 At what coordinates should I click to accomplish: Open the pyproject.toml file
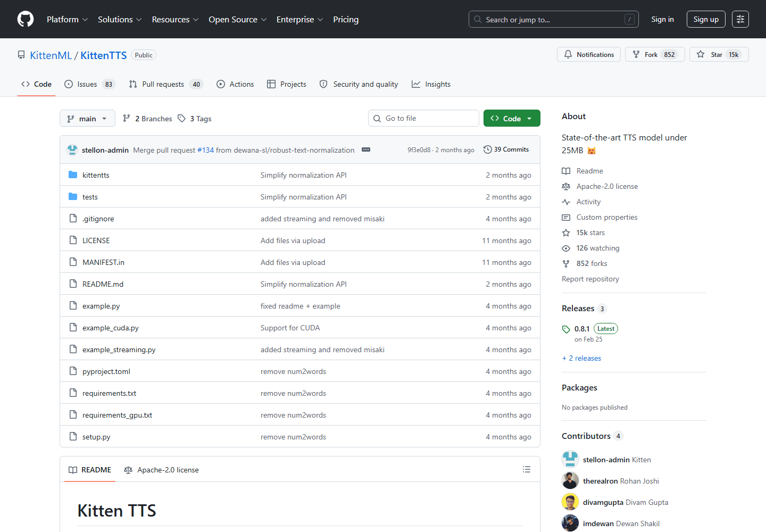click(x=106, y=371)
